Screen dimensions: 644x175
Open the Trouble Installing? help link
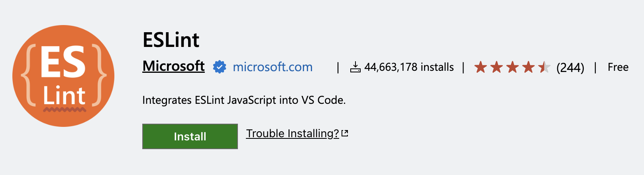293,134
